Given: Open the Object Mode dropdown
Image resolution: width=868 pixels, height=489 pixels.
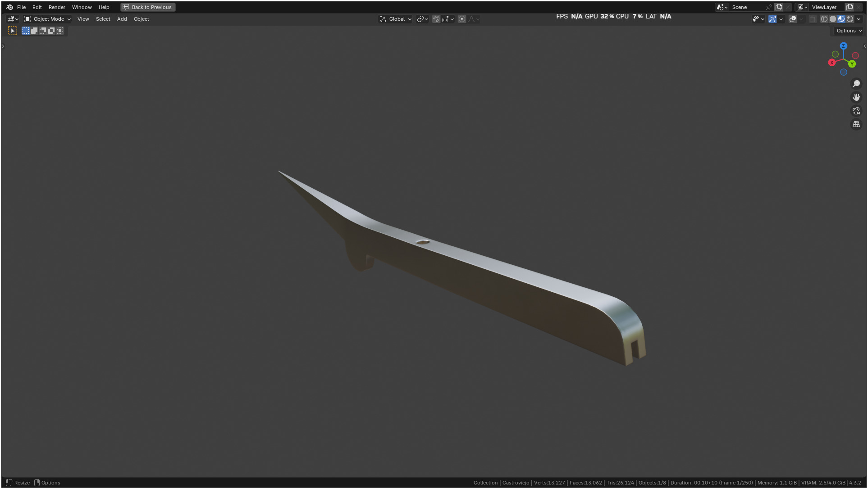Looking at the screenshot, I should tap(47, 19).
